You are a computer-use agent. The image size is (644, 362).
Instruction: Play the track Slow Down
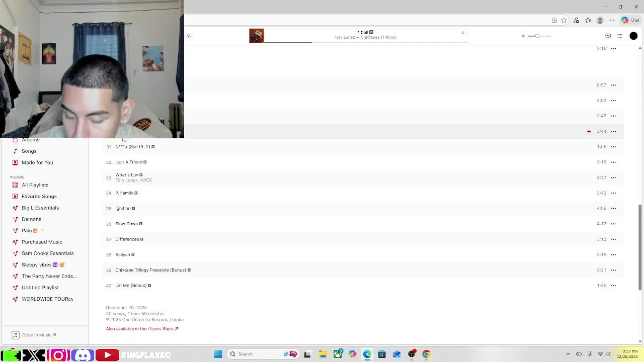coord(126,224)
